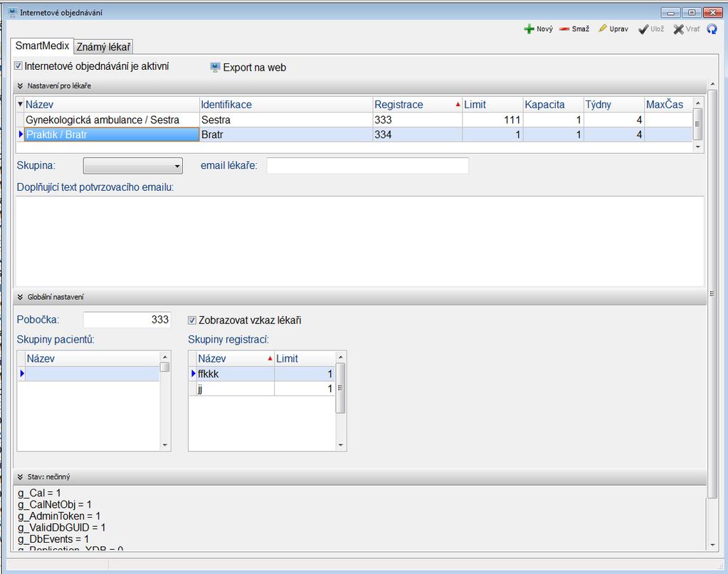Click main panel scrollbar up arrow
Viewport: 728px width, 574px height.
pyautogui.click(x=712, y=84)
